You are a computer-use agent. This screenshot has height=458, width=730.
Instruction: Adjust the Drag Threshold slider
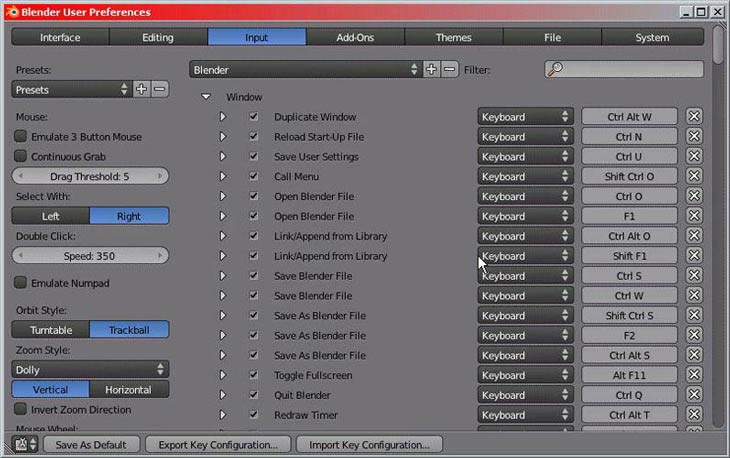pyautogui.click(x=90, y=176)
